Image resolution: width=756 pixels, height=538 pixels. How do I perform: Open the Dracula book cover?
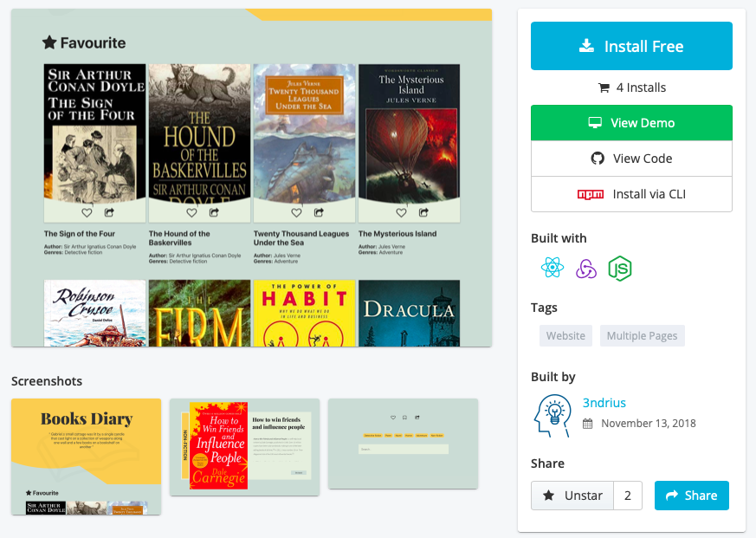[409, 313]
